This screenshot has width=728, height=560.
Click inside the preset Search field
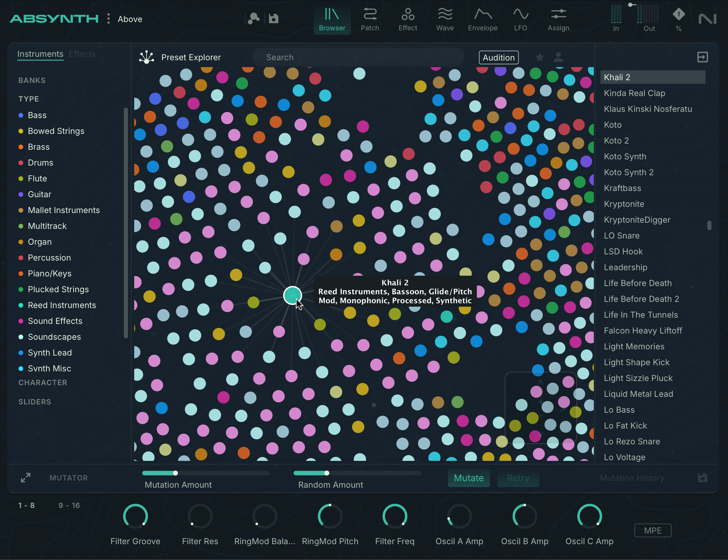pyautogui.click(x=358, y=57)
